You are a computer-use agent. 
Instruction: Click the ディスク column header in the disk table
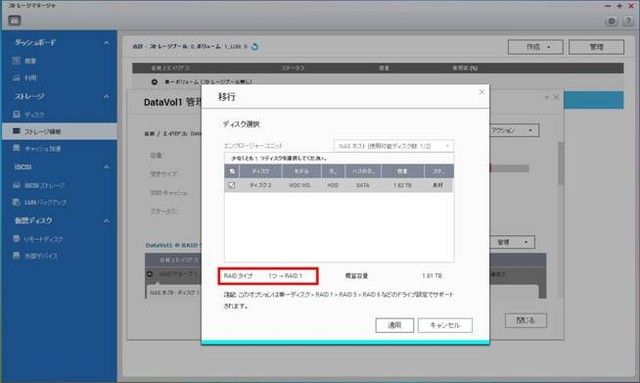(x=260, y=171)
